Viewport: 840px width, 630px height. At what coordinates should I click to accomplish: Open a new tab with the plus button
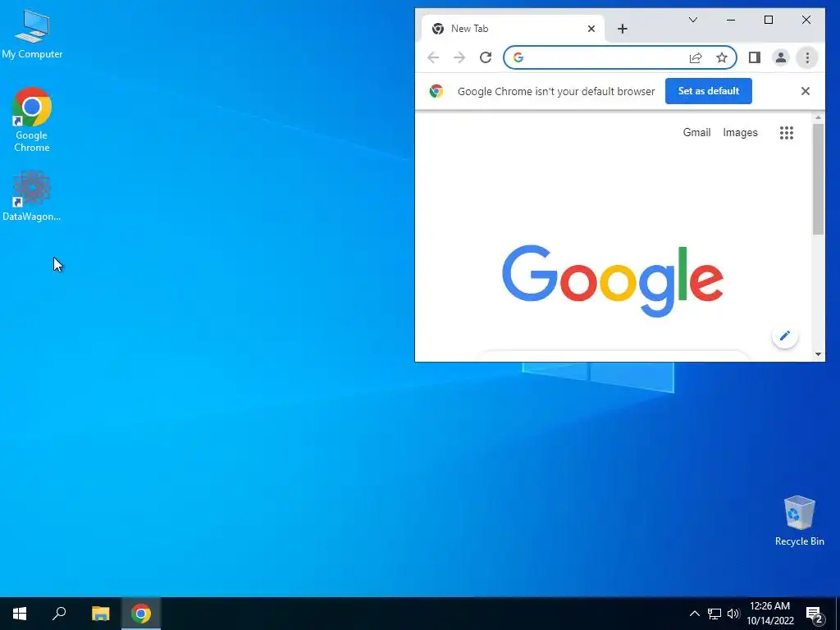tap(622, 29)
